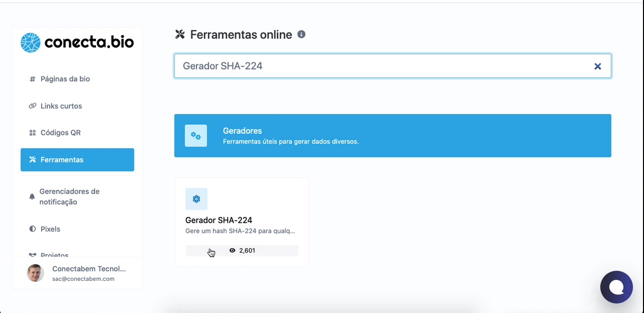Click the gear icon on the Geradores banner

pyautogui.click(x=196, y=135)
